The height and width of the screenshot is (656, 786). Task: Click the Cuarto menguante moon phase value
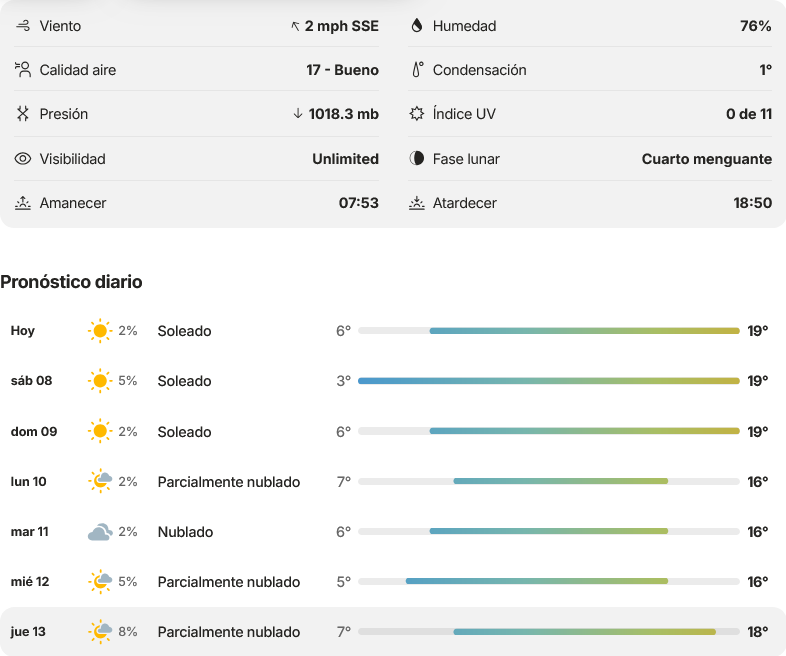point(707,159)
